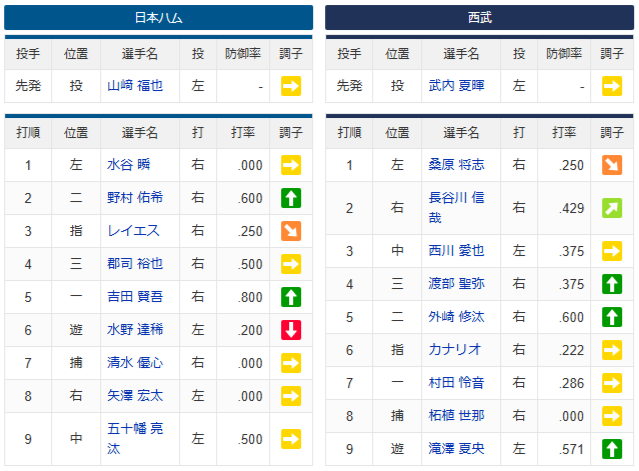Click green up-arrow icon for 外崎 修汰
The width and height of the screenshot is (639, 471).
pyautogui.click(x=612, y=317)
